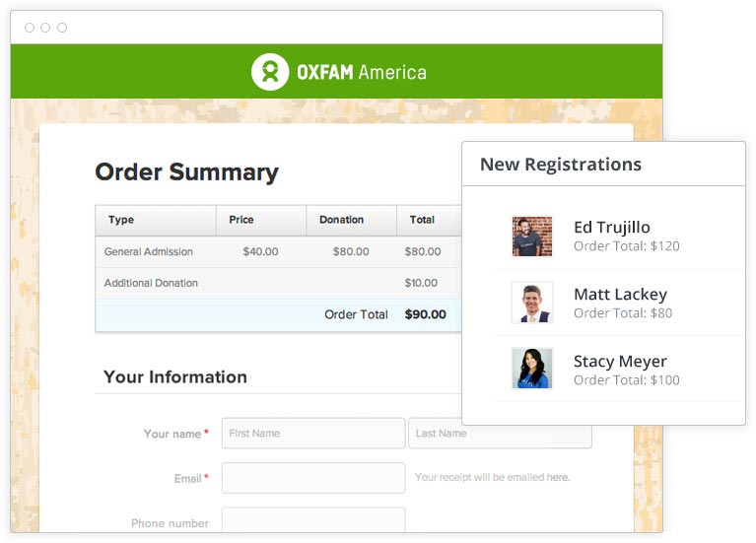Click the third browser window control circle
This screenshot has height=543, width=756.
click(62, 28)
